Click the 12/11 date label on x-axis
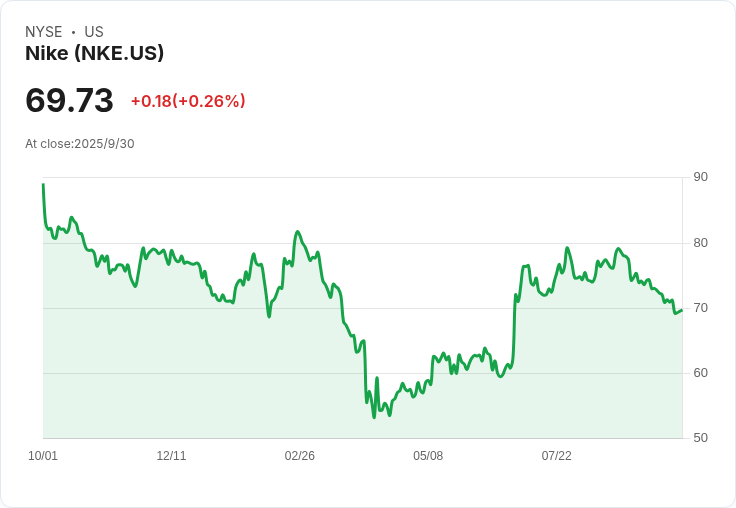This screenshot has width=736, height=508. coord(171,456)
